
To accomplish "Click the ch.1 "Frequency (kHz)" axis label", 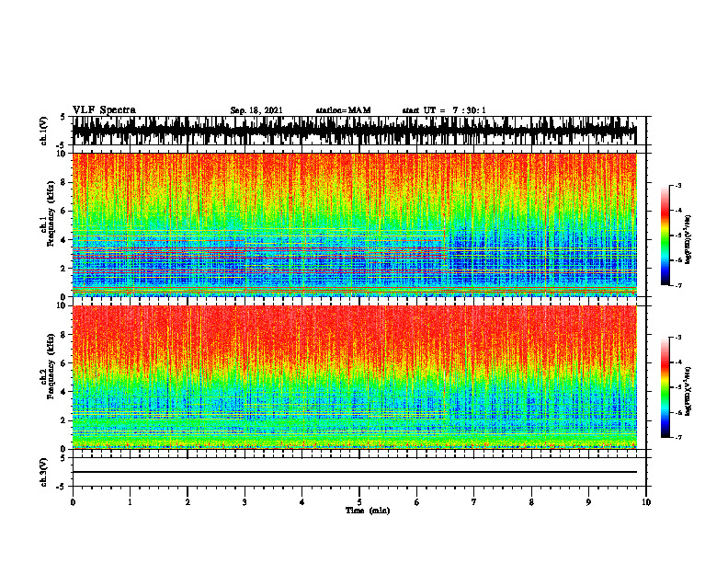I will click(51, 214).
